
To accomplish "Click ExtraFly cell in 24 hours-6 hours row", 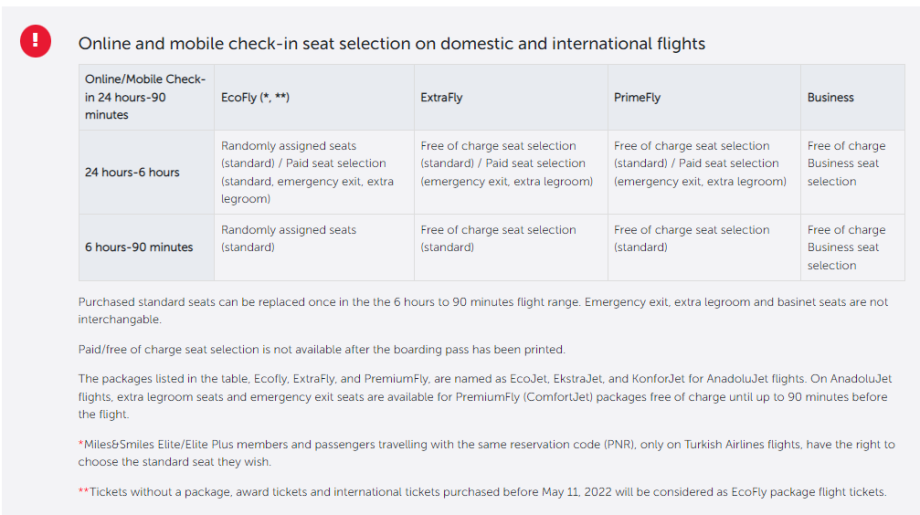I will (x=506, y=164).
